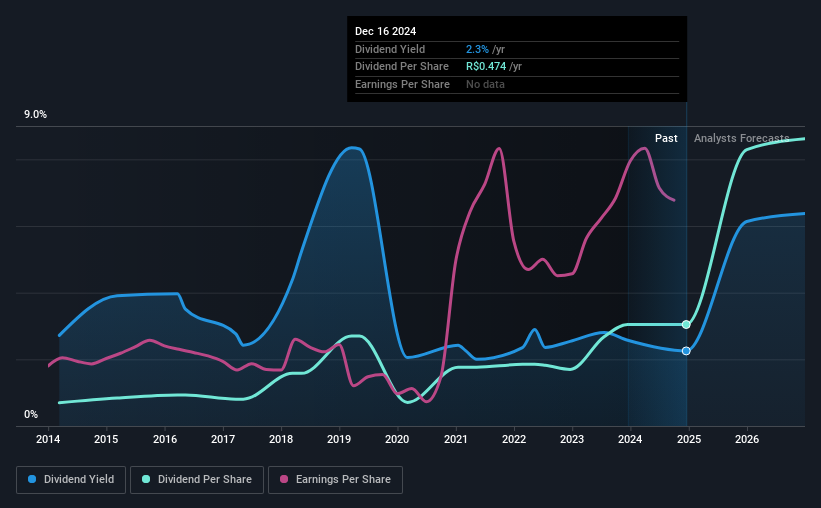Click the 2025 x-axis label
Image resolution: width=821 pixels, height=508 pixels.
689,439
